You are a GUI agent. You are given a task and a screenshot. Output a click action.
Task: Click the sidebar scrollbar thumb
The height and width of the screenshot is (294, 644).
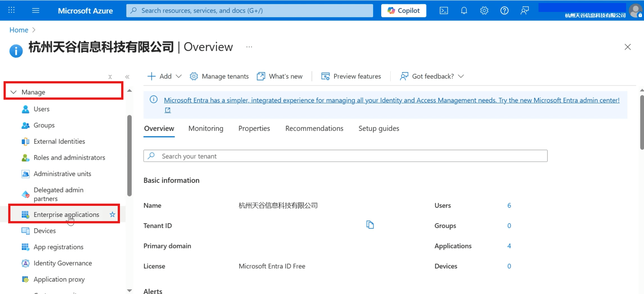point(130,155)
